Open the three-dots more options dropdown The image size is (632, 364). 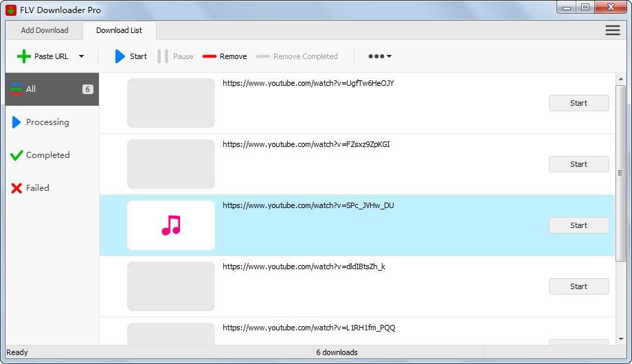click(380, 56)
